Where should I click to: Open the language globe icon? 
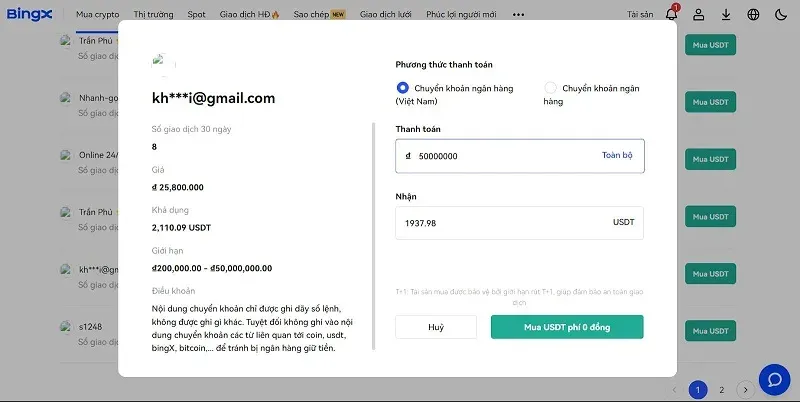pyautogui.click(x=753, y=15)
